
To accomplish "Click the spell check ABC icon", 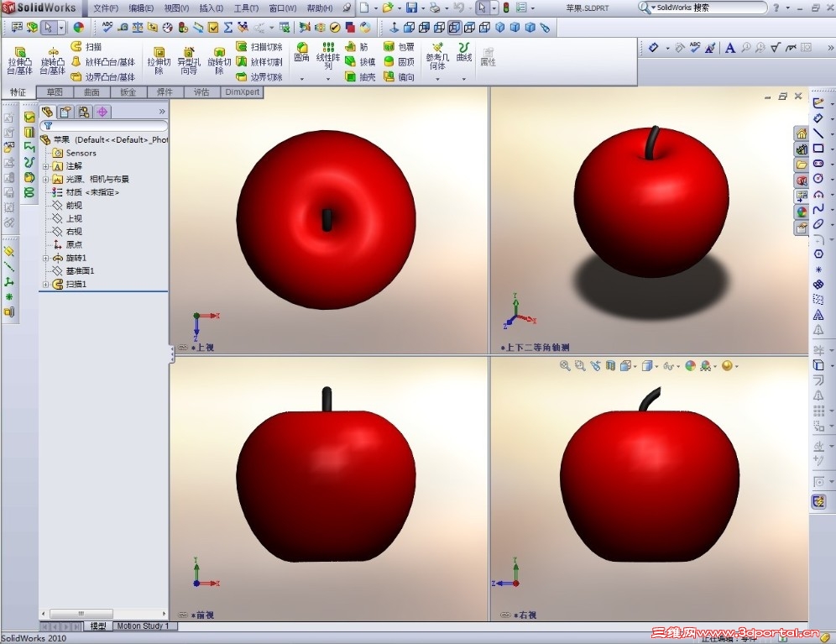I will click(107, 27).
